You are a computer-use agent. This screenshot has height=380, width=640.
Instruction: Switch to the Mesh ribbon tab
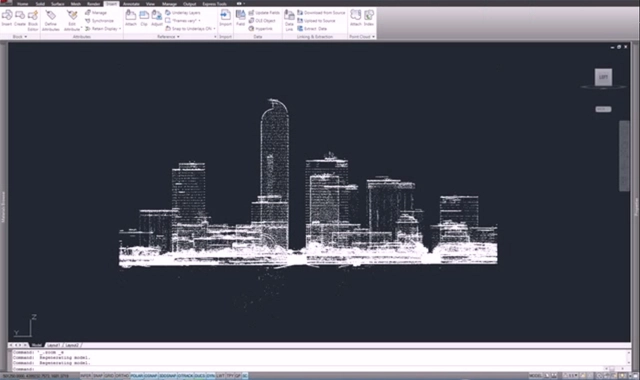(x=76, y=4)
